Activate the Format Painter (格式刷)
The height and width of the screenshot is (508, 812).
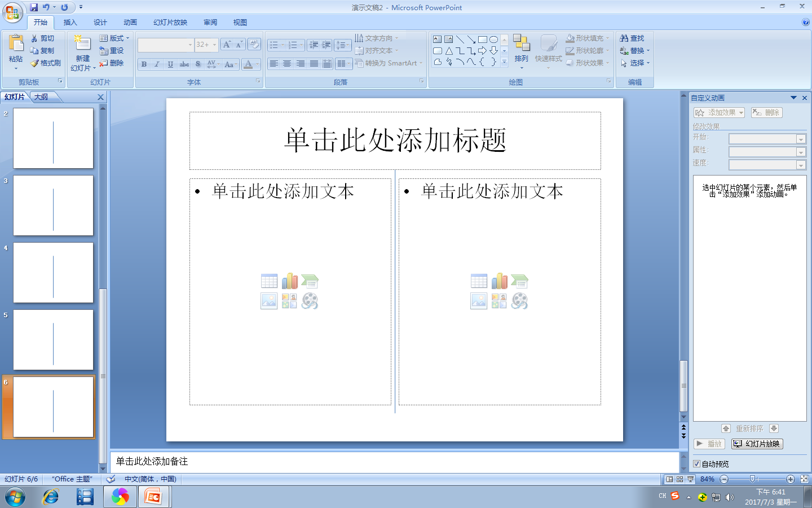[45, 63]
